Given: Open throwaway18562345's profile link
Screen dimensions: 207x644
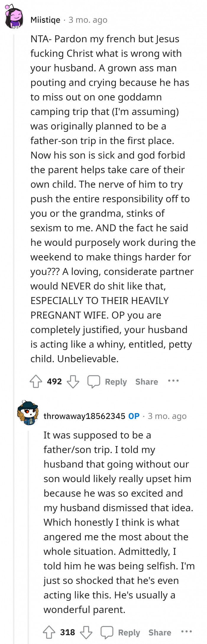Looking at the screenshot, I should [84, 416].
